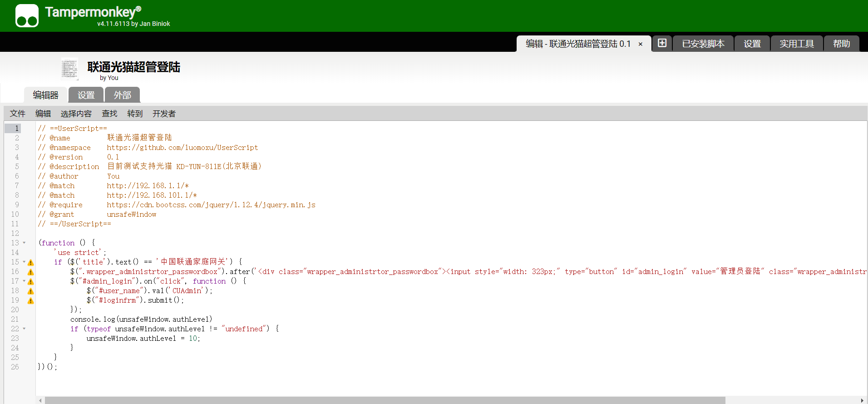Click 'console.log(unsafeWindow.authLevel)' line
Viewport: 868px width, 404px height.
tap(141, 319)
